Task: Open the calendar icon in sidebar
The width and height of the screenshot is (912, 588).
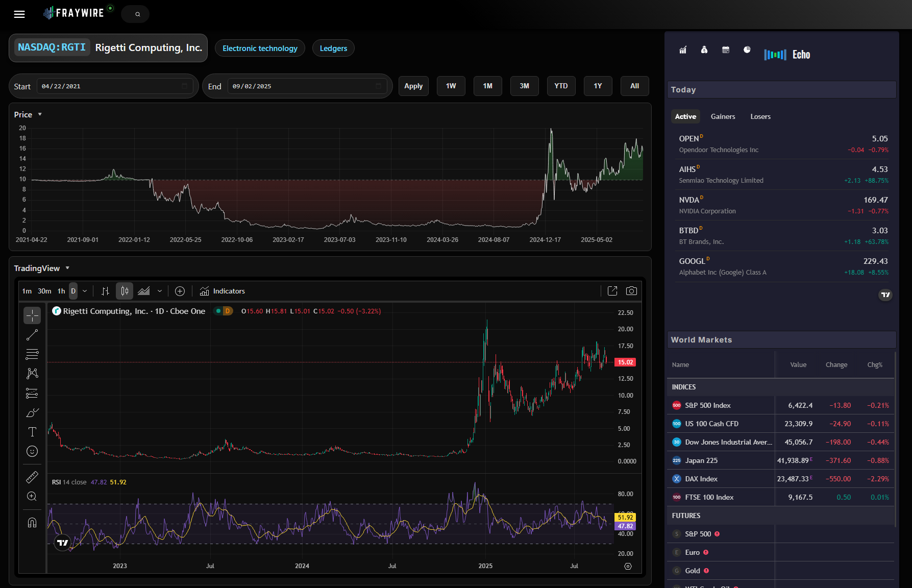Action: click(726, 50)
